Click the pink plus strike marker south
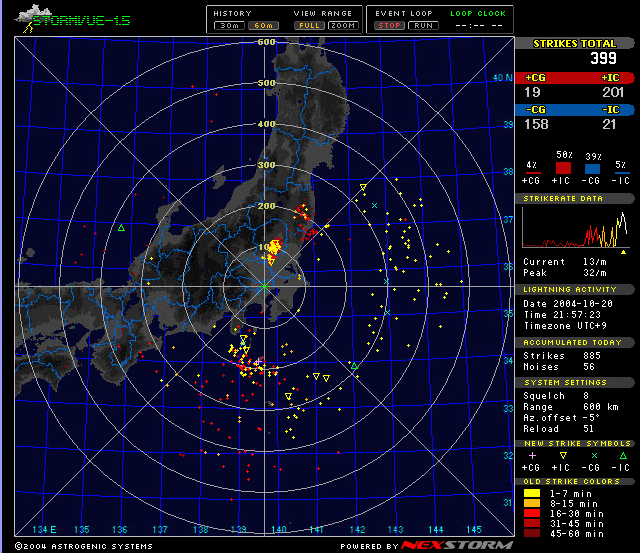Image resolution: width=640 pixels, height=553 pixels. (258, 362)
